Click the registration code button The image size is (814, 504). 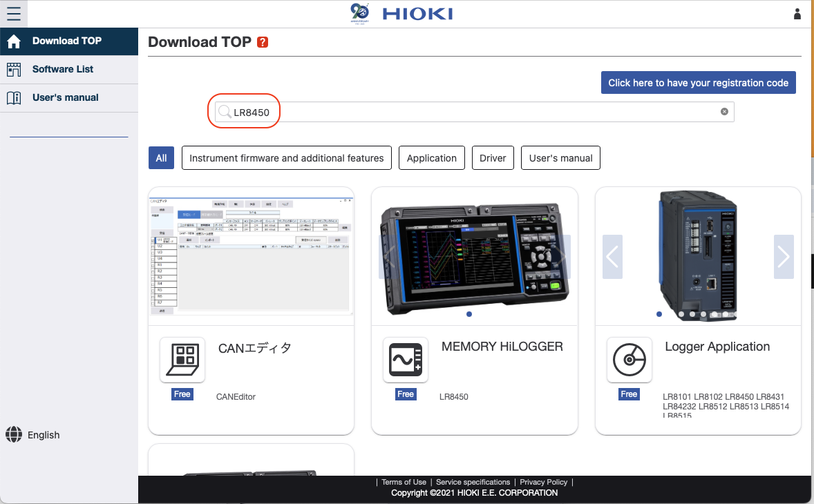pyautogui.click(x=698, y=82)
